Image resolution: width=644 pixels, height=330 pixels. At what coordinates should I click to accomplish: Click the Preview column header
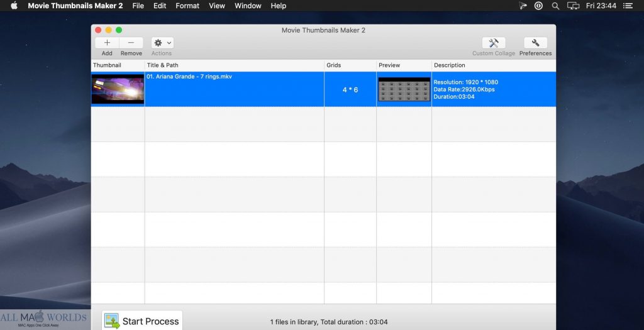[389, 65]
